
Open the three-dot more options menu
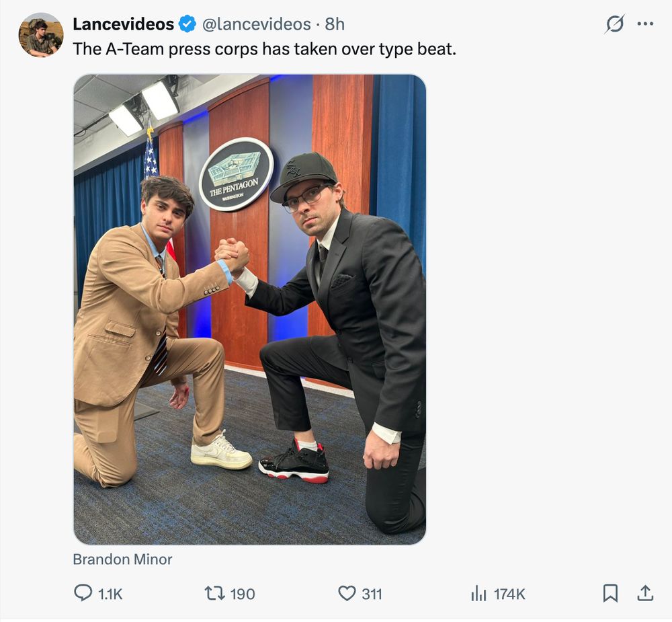(645, 24)
